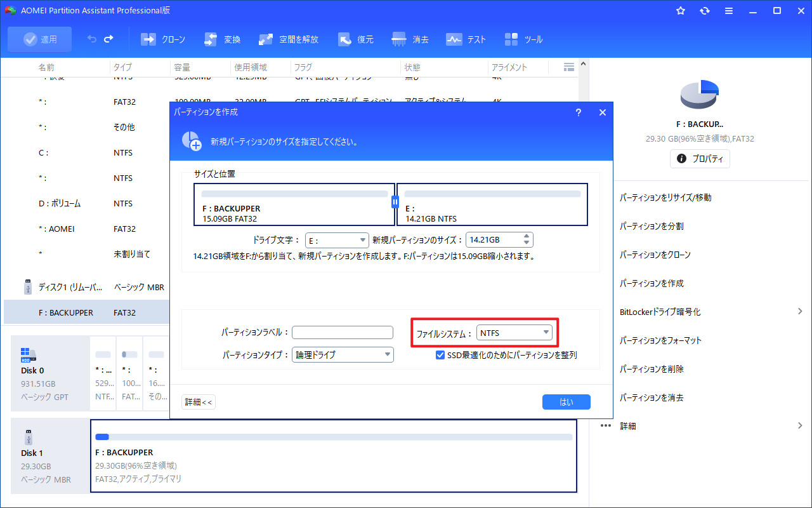Open the Clone (クローン) toolbar menu

coord(163,39)
